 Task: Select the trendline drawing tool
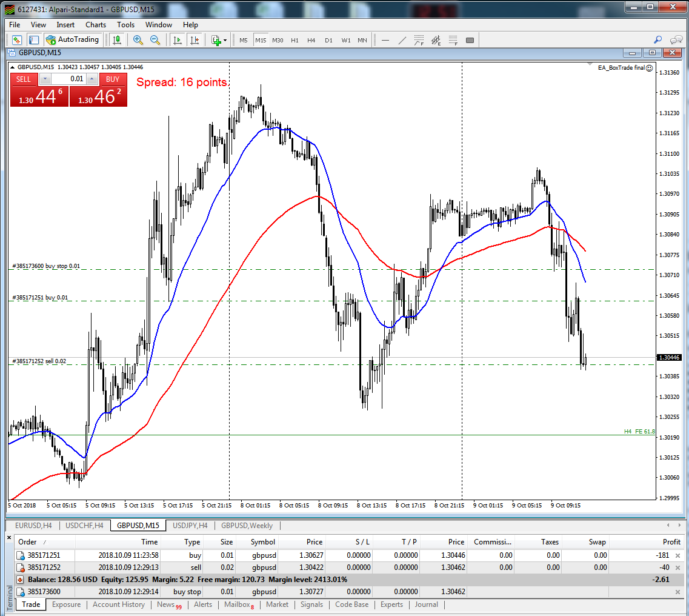tap(402, 41)
